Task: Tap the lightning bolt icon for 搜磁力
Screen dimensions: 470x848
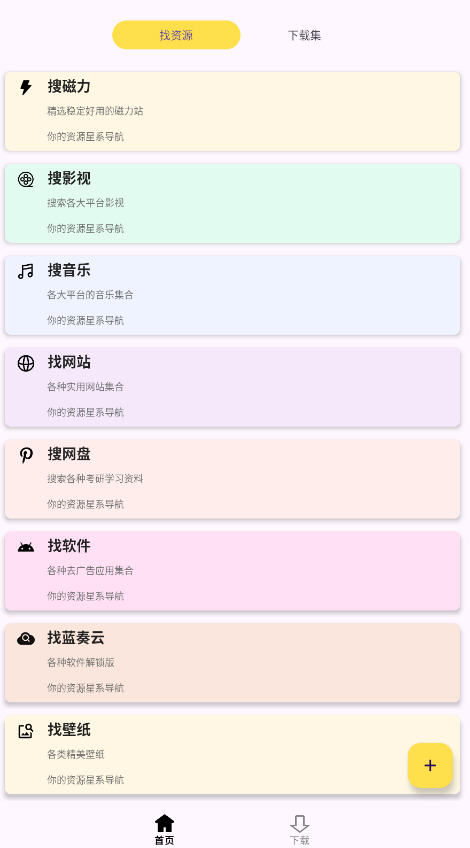Action: 25,87
